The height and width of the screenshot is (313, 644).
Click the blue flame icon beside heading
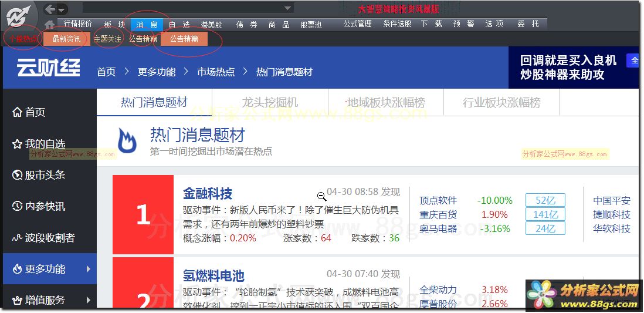127,140
